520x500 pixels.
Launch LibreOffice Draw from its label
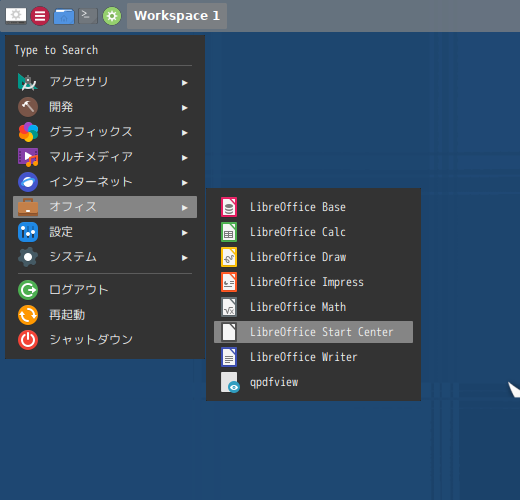(x=298, y=257)
